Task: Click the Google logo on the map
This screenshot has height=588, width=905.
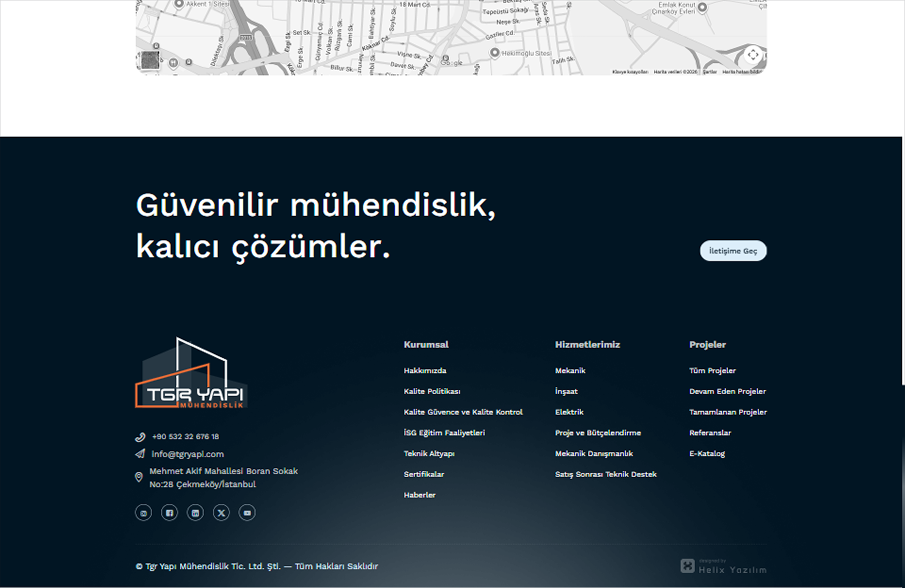Action: click(452, 63)
